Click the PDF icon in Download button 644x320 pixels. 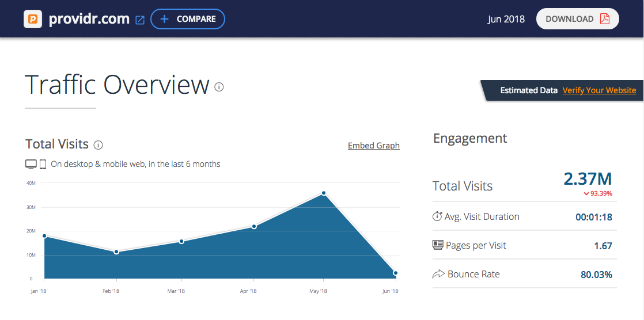point(604,19)
